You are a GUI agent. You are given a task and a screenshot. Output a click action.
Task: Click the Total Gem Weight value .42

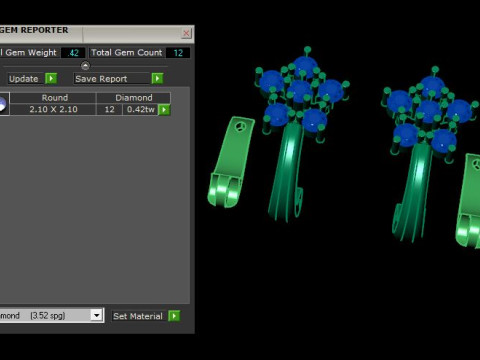tap(73, 53)
